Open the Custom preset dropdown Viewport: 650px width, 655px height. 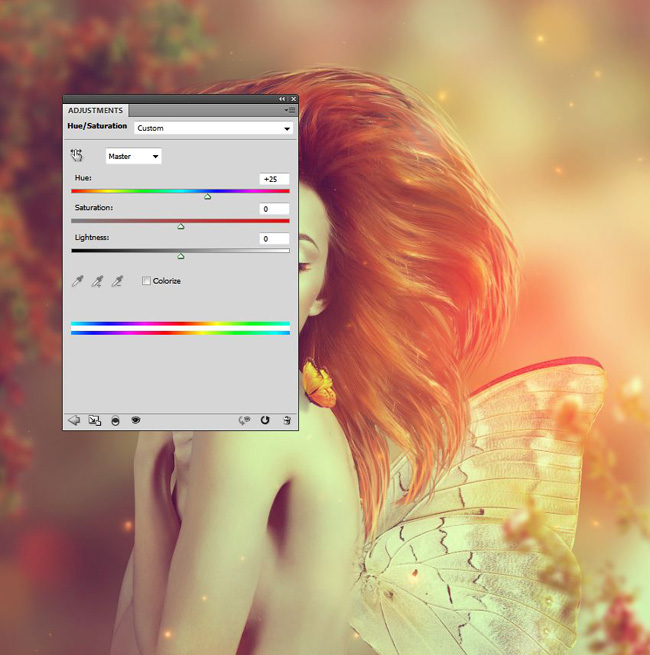click(x=213, y=128)
